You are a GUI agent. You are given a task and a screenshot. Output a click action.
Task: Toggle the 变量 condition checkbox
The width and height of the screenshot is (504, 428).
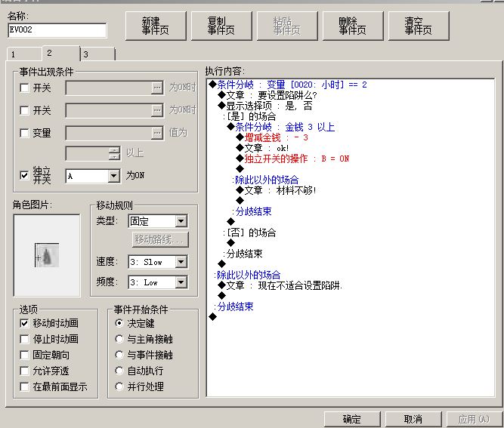pos(24,133)
